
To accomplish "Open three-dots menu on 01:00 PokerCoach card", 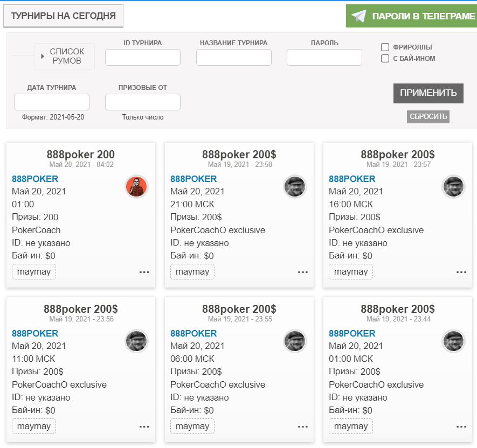I will 144,272.
